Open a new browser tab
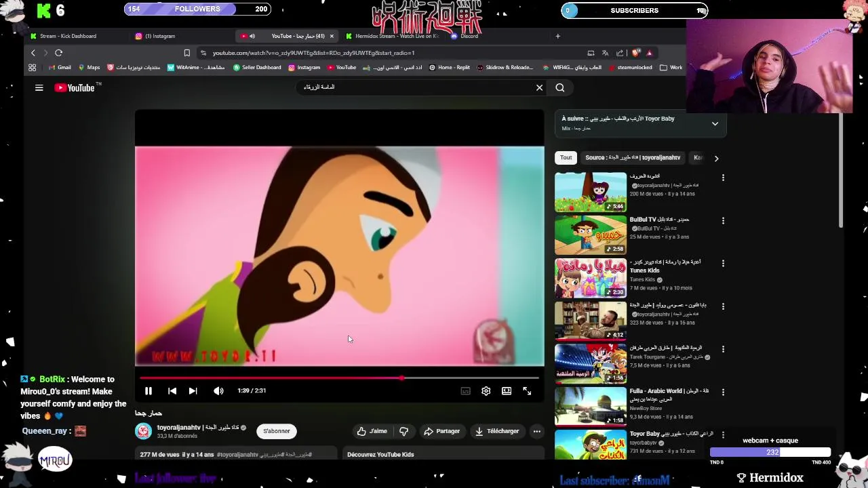The image size is (868, 488). 557,36
